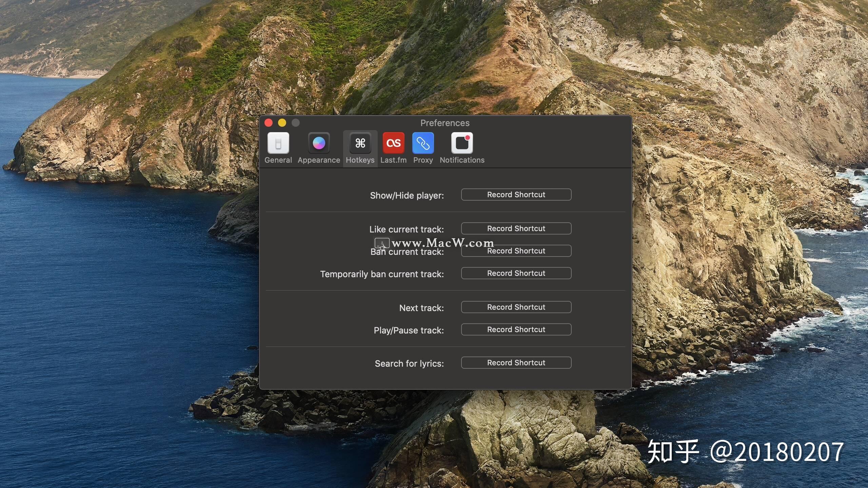Select the Last.fm tab
The width and height of the screenshot is (868, 488).
coord(393,147)
